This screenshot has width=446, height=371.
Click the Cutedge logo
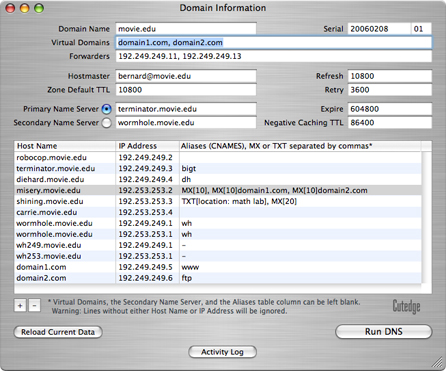pyautogui.click(x=406, y=306)
